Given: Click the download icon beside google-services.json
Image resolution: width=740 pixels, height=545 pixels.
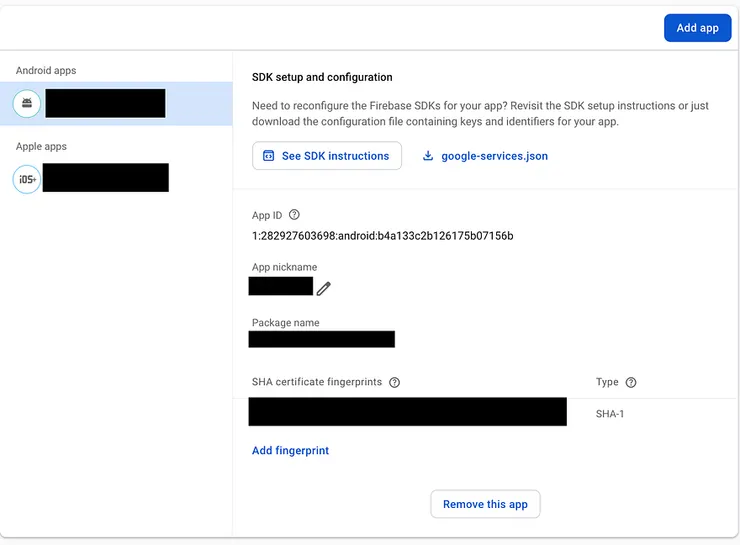Looking at the screenshot, I should coord(428,156).
